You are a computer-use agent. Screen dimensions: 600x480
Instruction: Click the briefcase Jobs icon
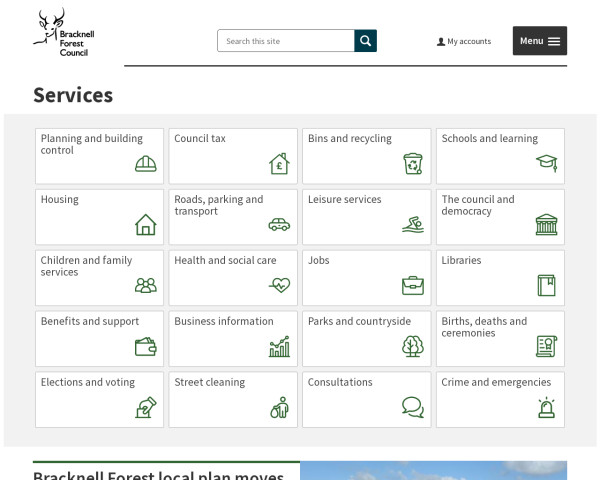[x=413, y=286]
